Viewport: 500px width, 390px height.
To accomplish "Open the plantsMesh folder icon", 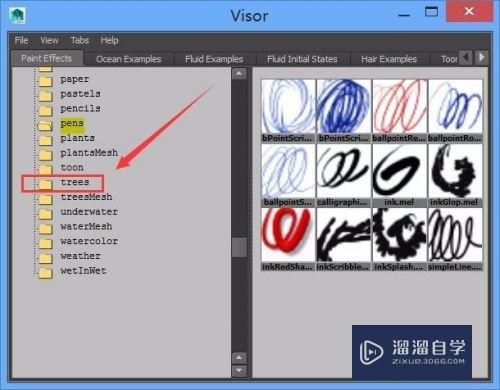I will tap(45, 154).
